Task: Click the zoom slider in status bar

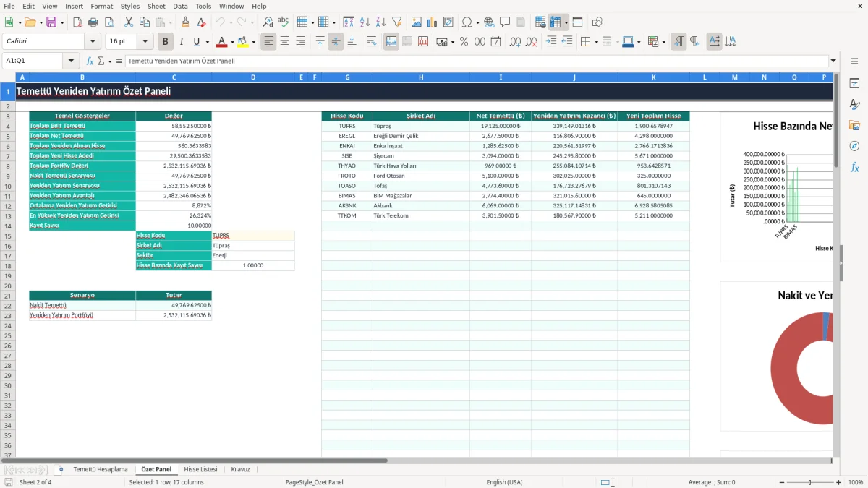Action: click(x=810, y=482)
